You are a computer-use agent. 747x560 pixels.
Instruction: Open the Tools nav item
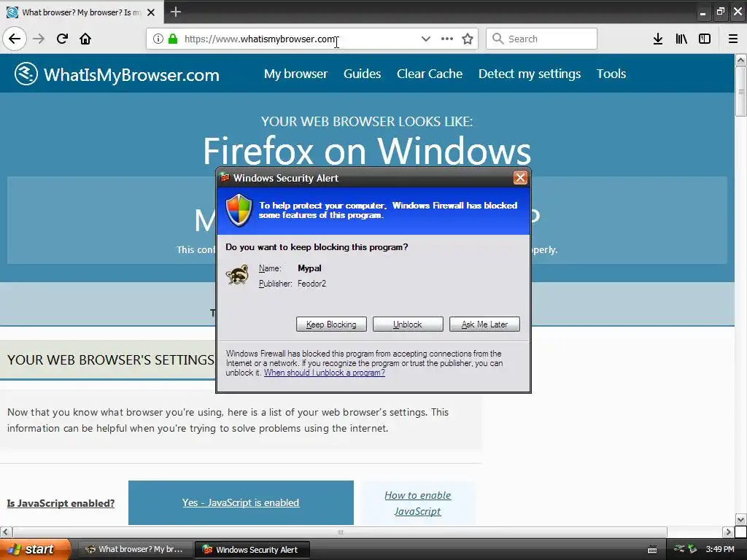pyautogui.click(x=611, y=74)
